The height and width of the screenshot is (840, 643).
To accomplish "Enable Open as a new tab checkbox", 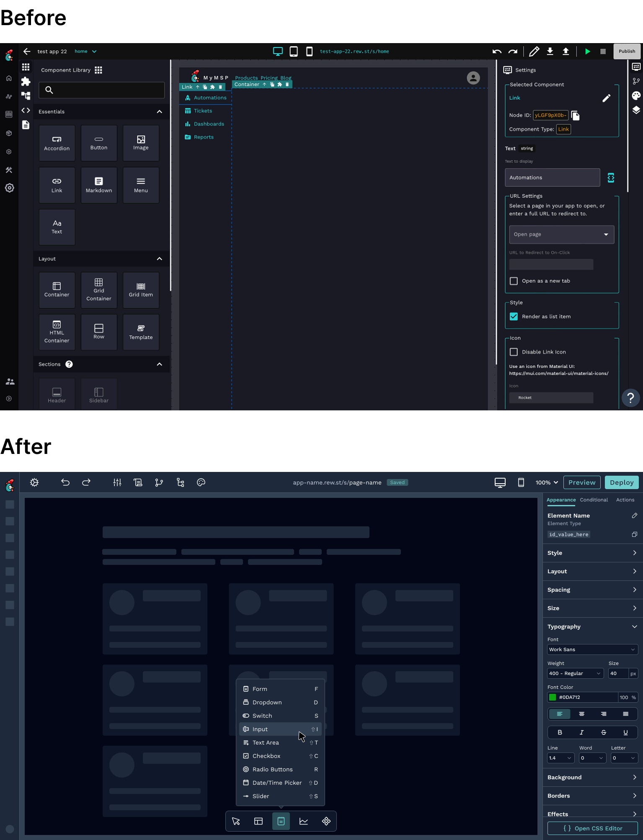I will click(514, 281).
